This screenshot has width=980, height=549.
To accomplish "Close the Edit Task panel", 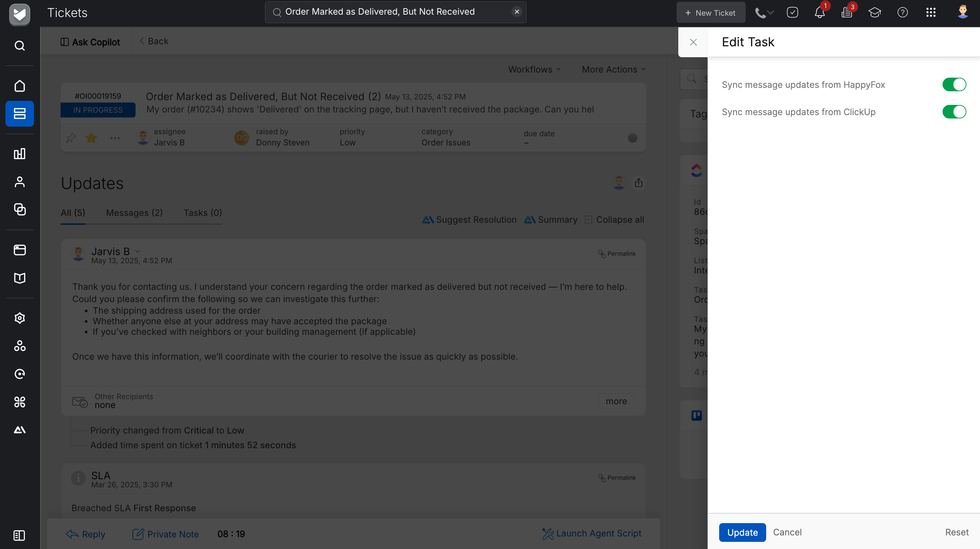I will click(x=693, y=42).
